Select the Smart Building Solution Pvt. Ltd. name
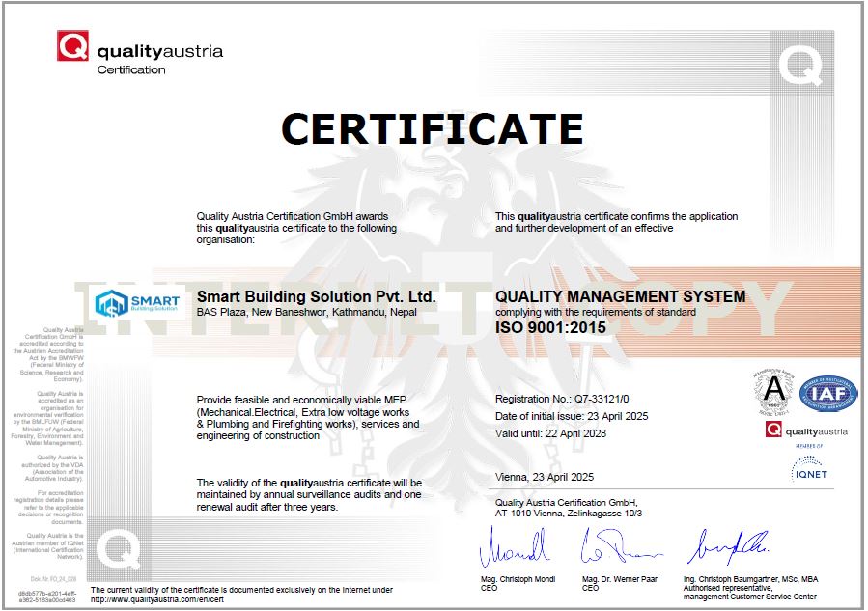The width and height of the screenshot is (868, 611). tap(316, 296)
